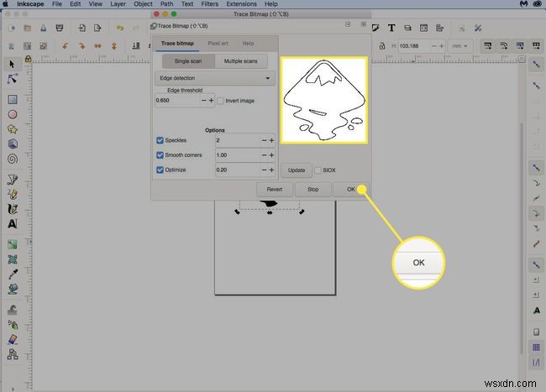Select the Text tool in the toolbox

pos(13,223)
